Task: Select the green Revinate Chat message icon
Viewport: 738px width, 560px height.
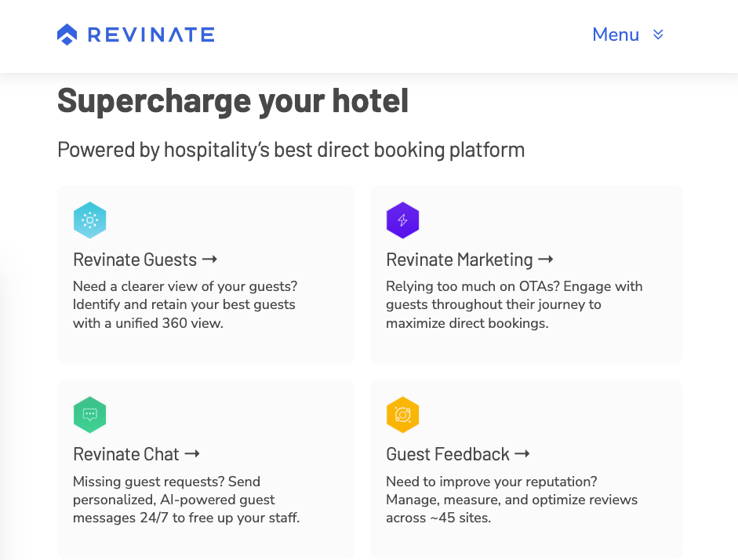Action: tap(89, 415)
